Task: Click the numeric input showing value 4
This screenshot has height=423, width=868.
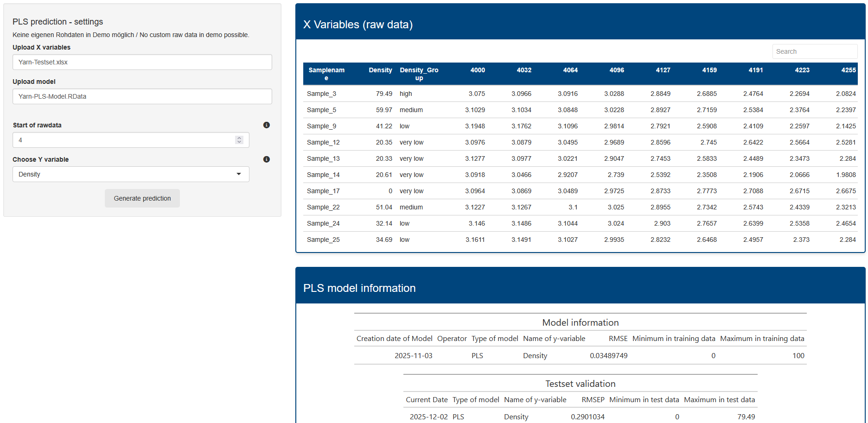Action: 125,140
